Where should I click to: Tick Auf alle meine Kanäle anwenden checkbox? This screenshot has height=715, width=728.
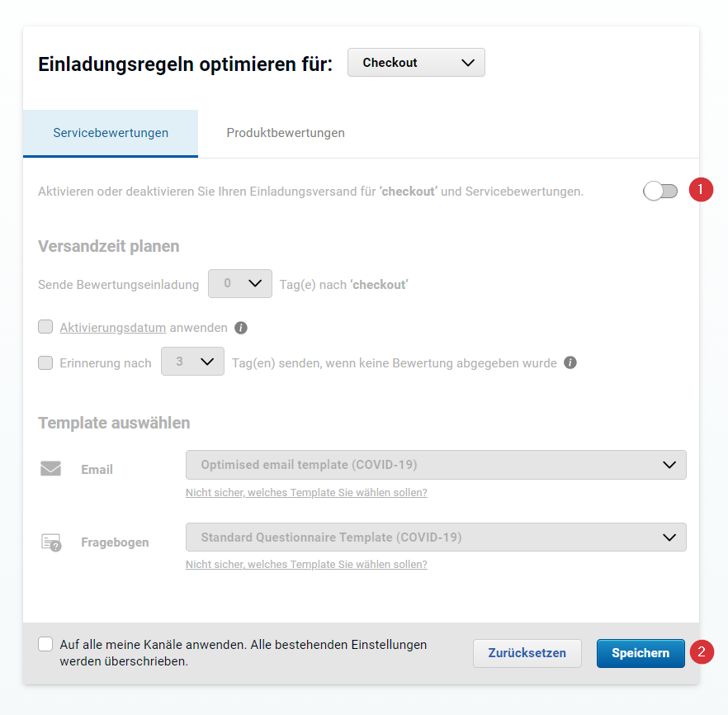click(x=45, y=645)
